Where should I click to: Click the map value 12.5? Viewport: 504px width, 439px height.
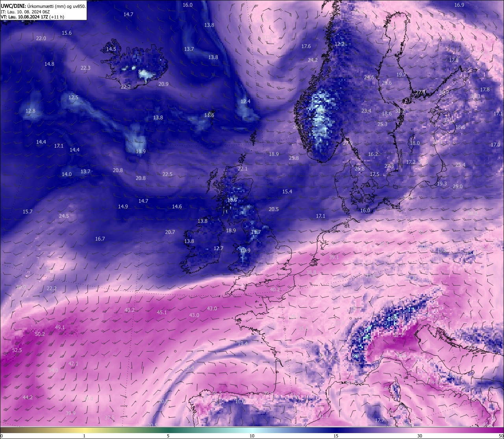[73, 98]
